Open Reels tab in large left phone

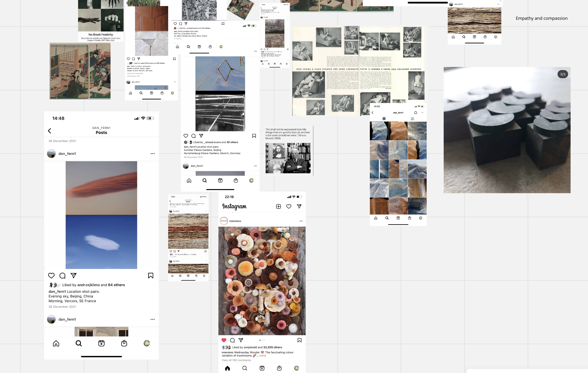[101, 343]
